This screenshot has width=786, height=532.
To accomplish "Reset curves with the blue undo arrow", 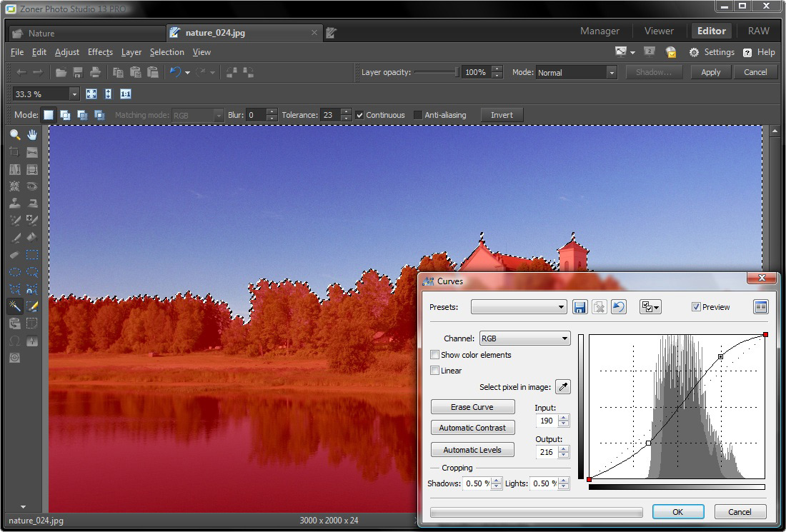I will [x=619, y=307].
